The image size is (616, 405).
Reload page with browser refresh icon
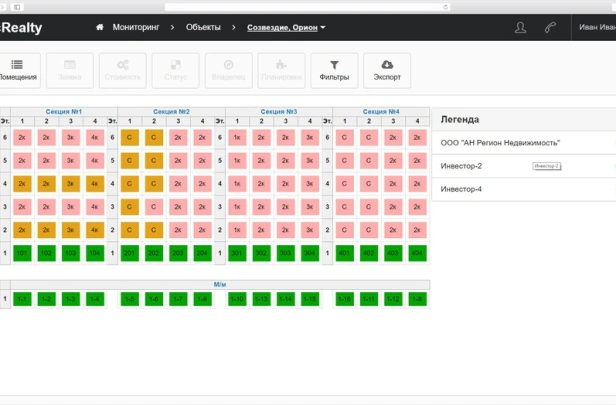[446, 7]
